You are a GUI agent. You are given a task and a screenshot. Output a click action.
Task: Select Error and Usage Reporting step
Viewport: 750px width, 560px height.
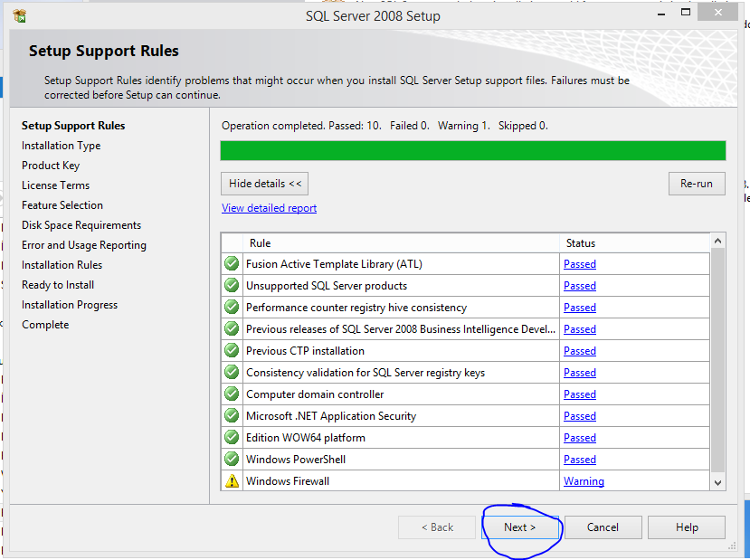click(84, 245)
